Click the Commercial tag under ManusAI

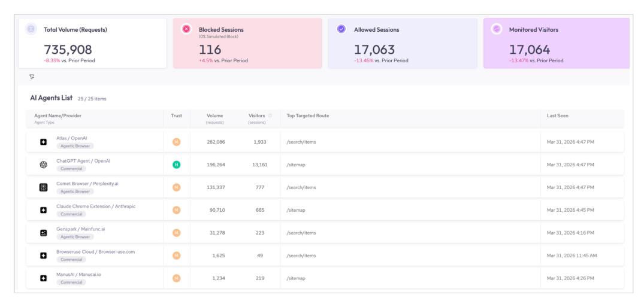click(x=71, y=282)
